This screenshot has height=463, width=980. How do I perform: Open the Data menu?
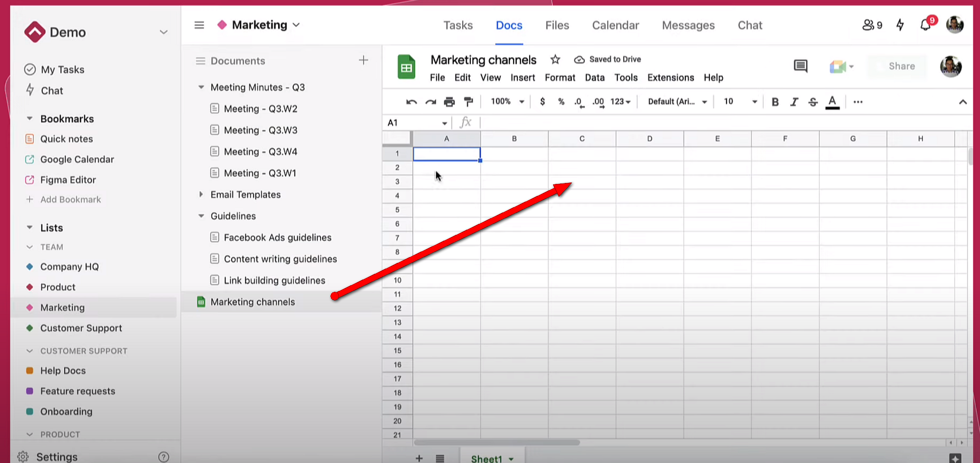(594, 77)
